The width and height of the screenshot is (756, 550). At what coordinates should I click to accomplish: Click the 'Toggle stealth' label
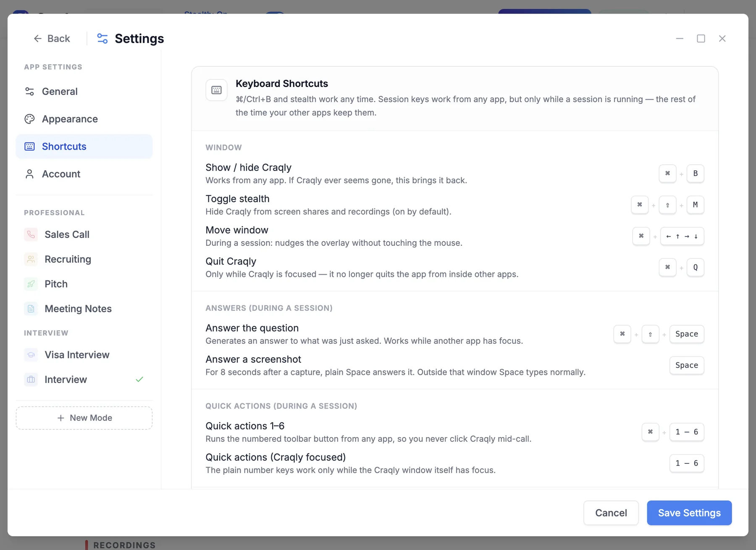(x=238, y=199)
